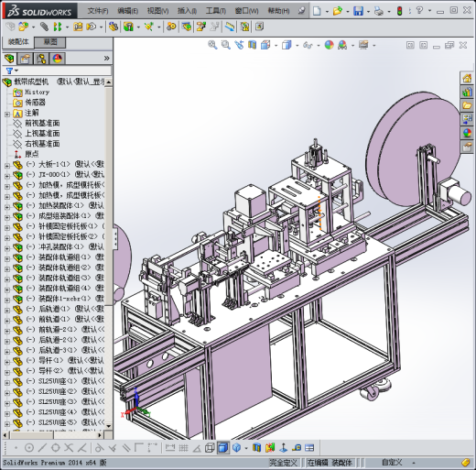
Task: Click the tree filter funnel icon
Action: click(x=9, y=71)
